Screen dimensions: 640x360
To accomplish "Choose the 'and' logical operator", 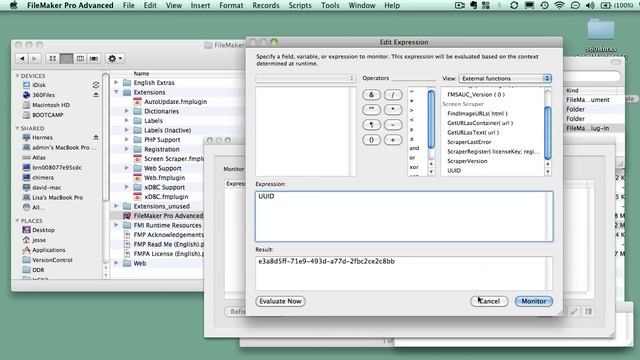I will [414, 148].
